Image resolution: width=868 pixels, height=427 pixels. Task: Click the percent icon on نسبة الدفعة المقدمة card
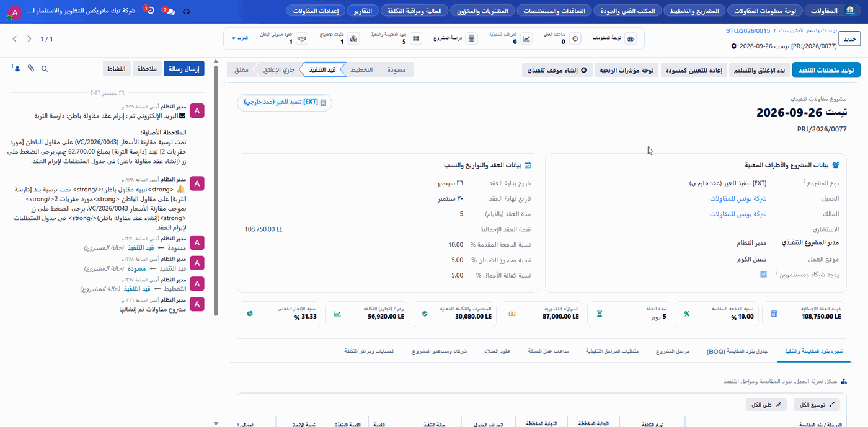686,314
